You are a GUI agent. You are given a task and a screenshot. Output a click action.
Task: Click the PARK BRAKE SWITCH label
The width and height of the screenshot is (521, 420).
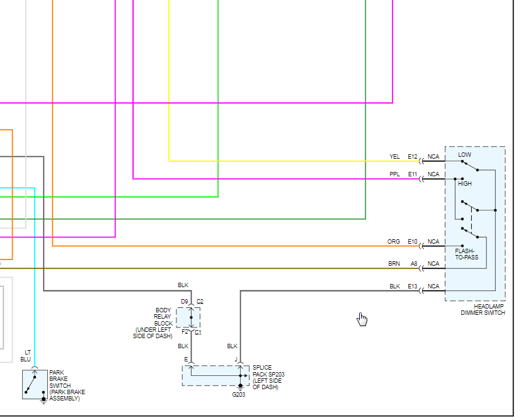point(67,385)
